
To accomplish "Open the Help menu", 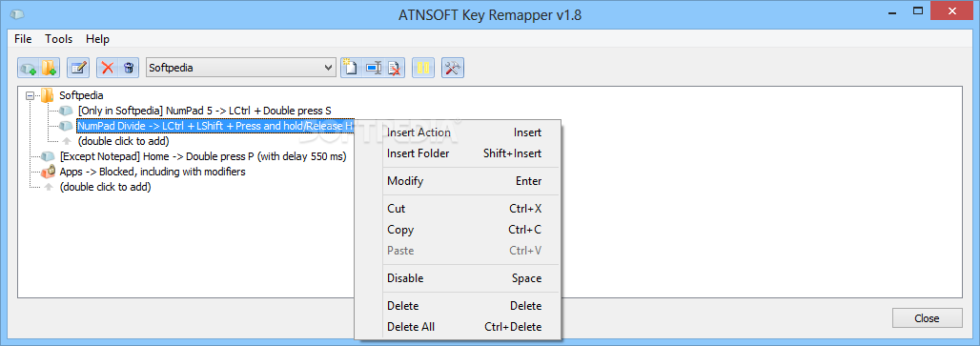I will click(x=97, y=39).
